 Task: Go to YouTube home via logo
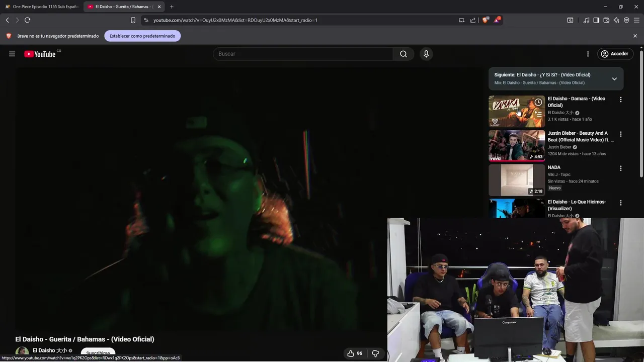40,54
